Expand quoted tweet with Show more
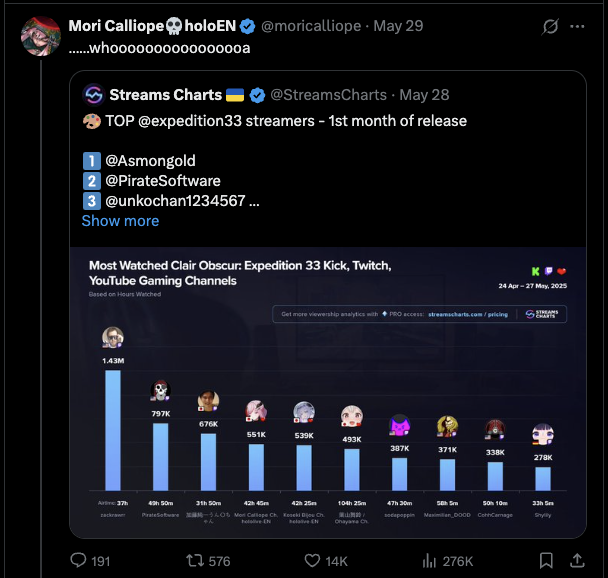 point(120,221)
